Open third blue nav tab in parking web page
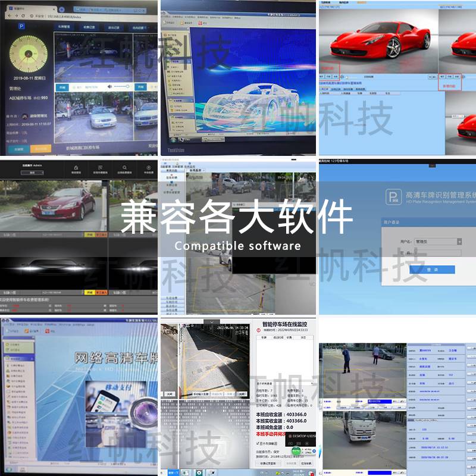Viewport: 476px width, 476px height. [x=114, y=27]
